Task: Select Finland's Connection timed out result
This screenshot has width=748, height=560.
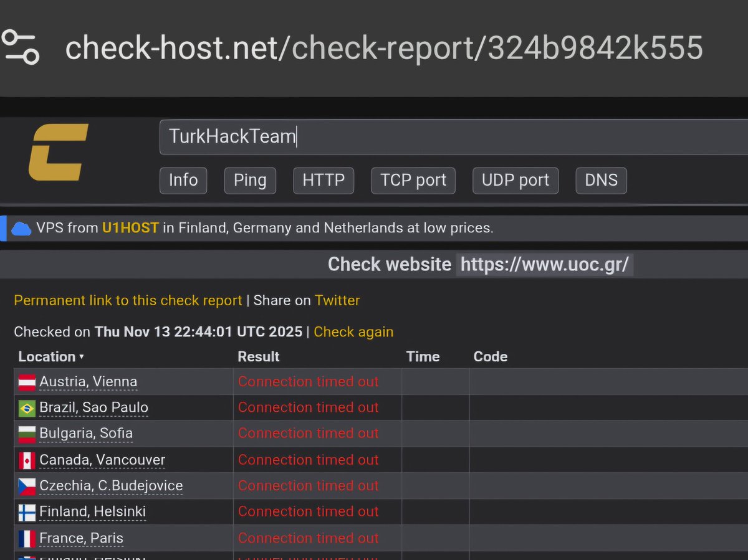Action: coord(309,512)
